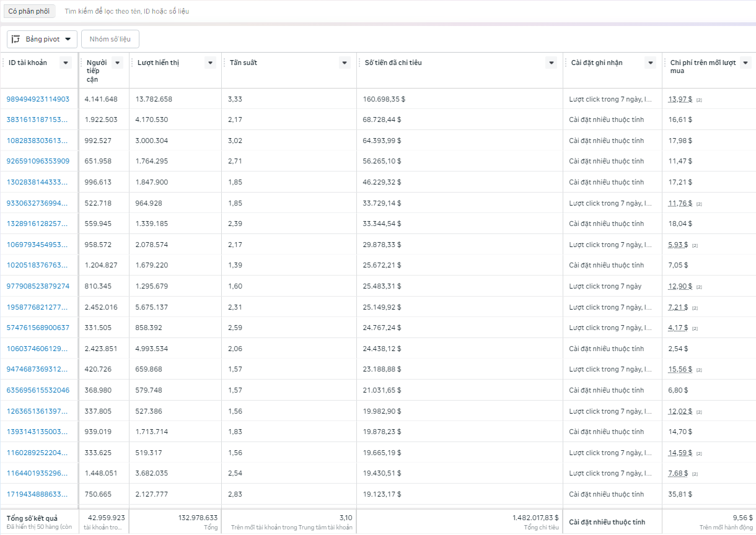
Task: Open account ID 926591096353909
Action: click(x=38, y=161)
